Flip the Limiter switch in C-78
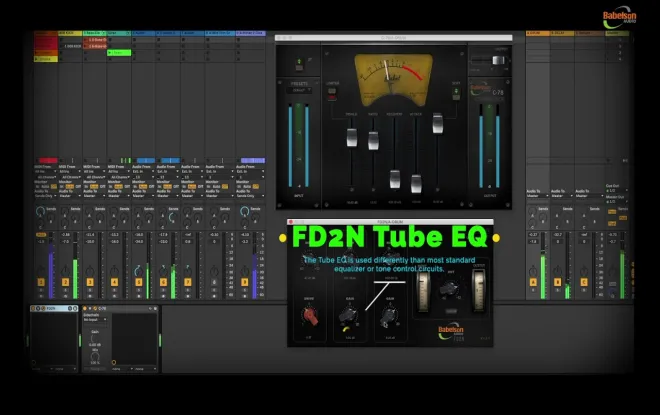This screenshot has height=415, width=660. click(x=332, y=93)
